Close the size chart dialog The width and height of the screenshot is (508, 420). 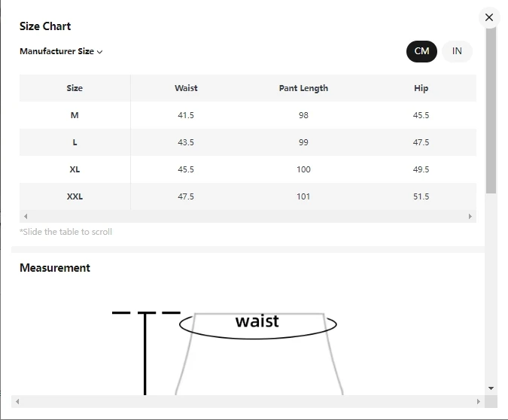[x=489, y=17]
